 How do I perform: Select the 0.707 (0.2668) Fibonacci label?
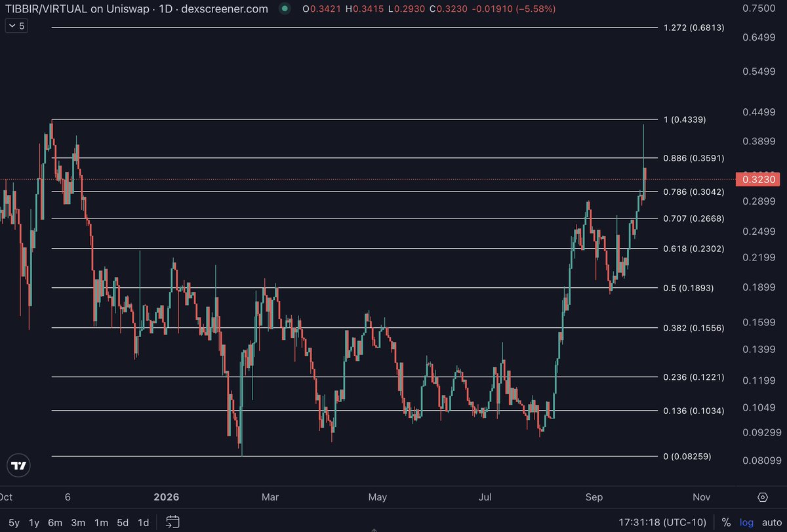pyautogui.click(x=694, y=218)
